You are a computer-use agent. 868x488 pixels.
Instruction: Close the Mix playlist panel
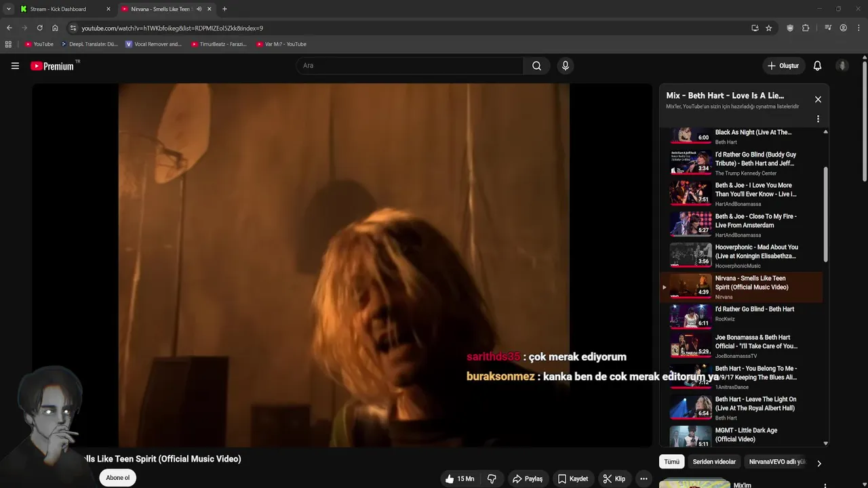[x=818, y=100]
